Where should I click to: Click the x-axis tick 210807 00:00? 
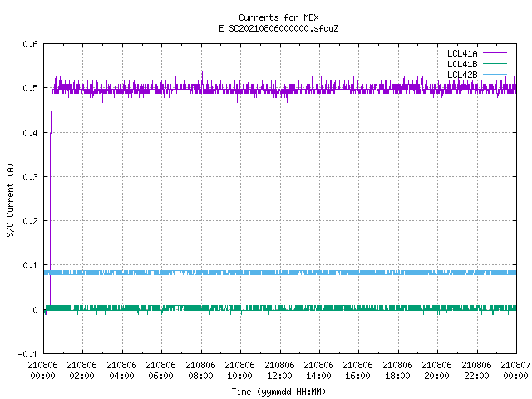tap(515, 371)
